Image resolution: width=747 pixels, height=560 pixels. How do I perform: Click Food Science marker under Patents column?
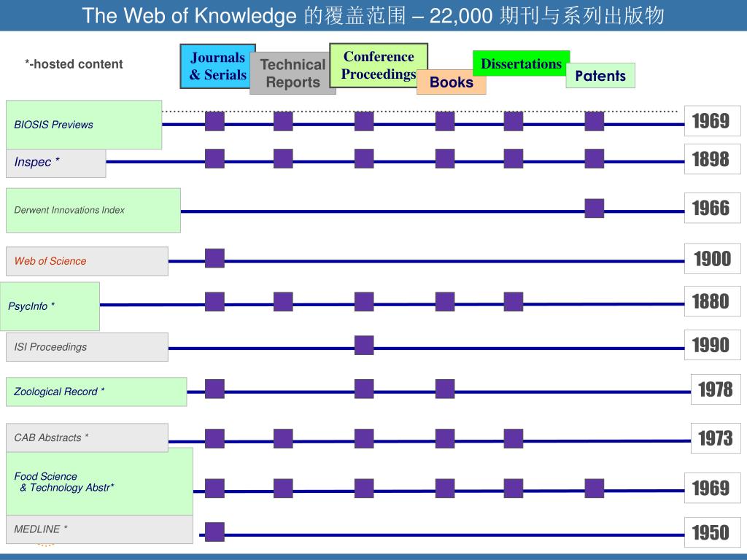click(x=594, y=489)
